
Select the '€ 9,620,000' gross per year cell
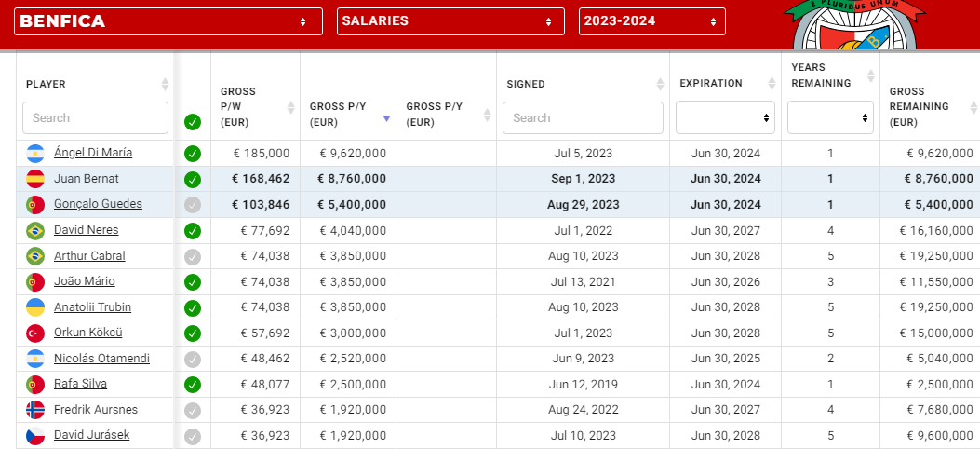(x=348, y=153)
